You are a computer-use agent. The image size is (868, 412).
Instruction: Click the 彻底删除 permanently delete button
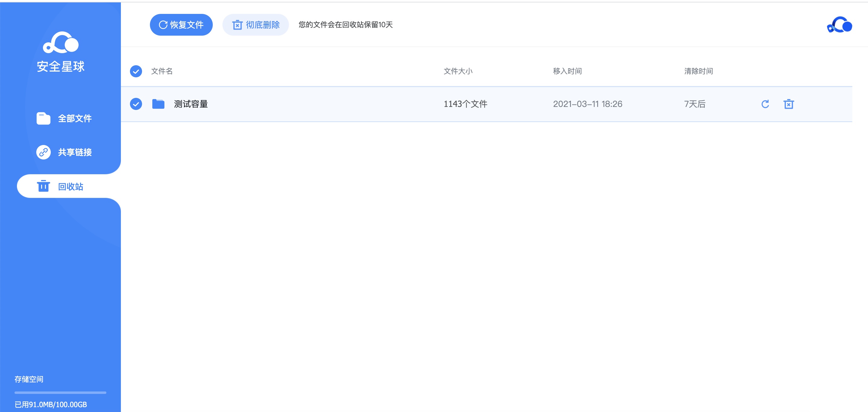[255, 24]
